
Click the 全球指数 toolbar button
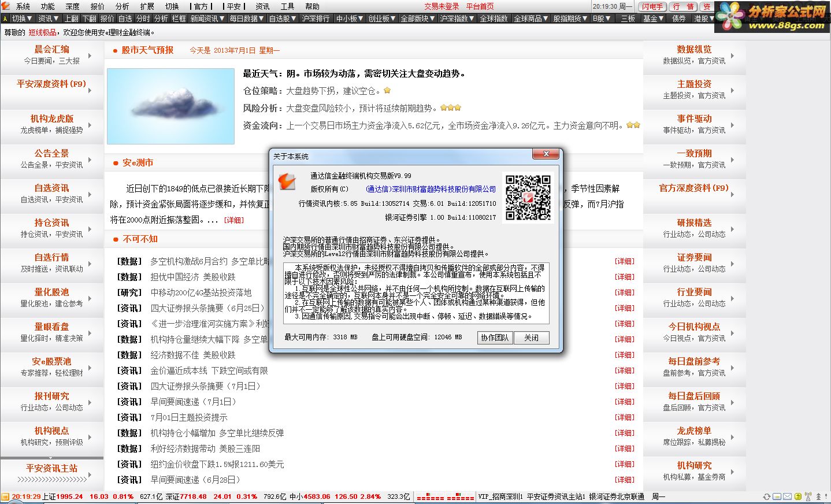click(x=494, y=18)
